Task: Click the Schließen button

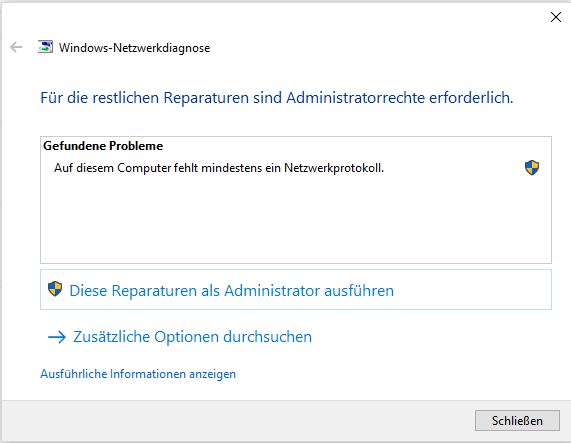Action: pos(517,421)
